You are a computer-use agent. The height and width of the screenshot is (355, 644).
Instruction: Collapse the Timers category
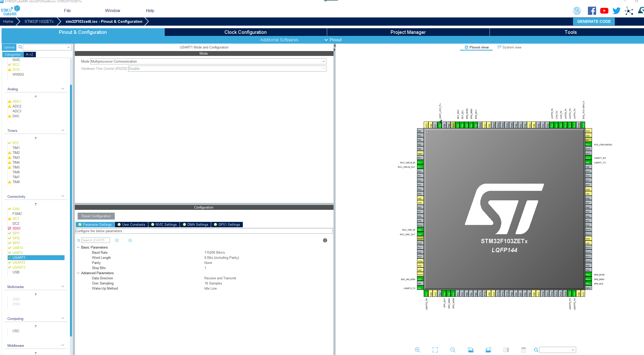[x=63, y=130]
